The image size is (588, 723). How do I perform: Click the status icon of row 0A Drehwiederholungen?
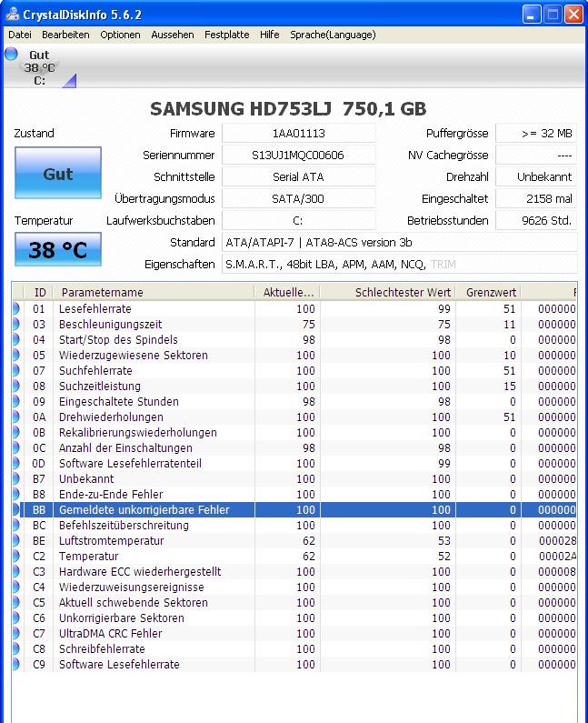coord(16,417)
